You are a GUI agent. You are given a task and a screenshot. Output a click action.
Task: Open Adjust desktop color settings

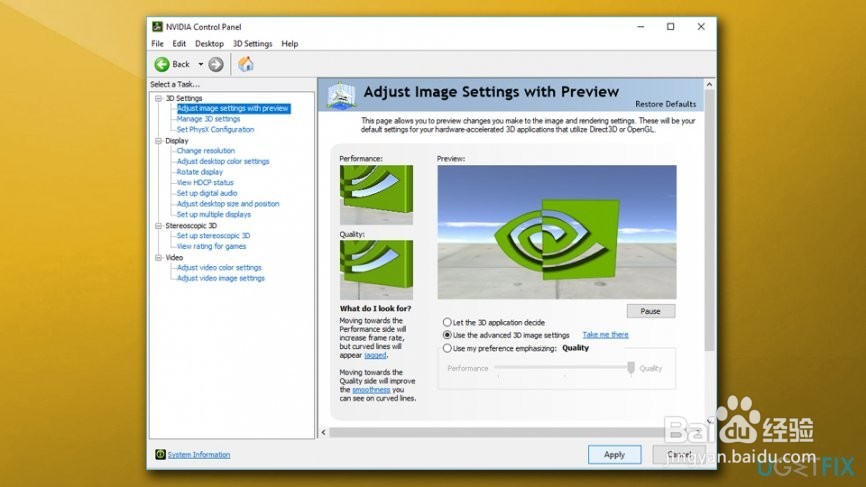tap(223, 161)
